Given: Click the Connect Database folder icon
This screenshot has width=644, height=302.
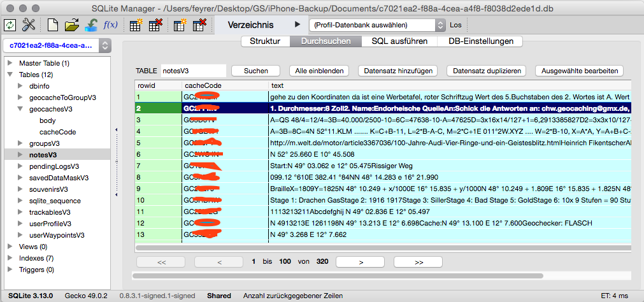Looking at the screenshot, I should (72, 25).
